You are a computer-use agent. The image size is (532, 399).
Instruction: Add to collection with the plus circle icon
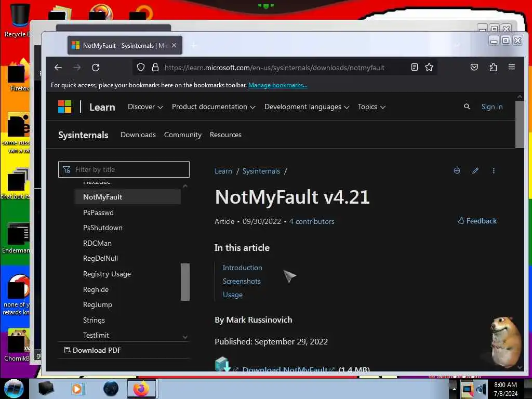(x=457, y=170)
